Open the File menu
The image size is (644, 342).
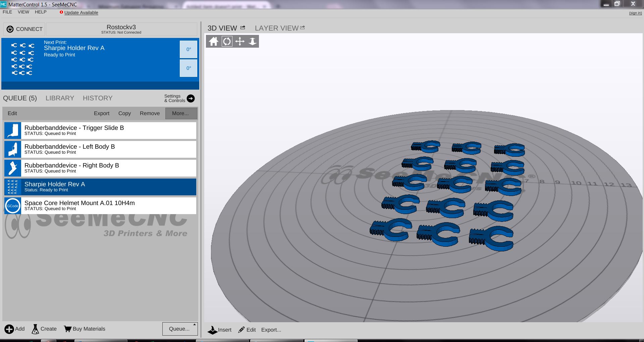7,12
